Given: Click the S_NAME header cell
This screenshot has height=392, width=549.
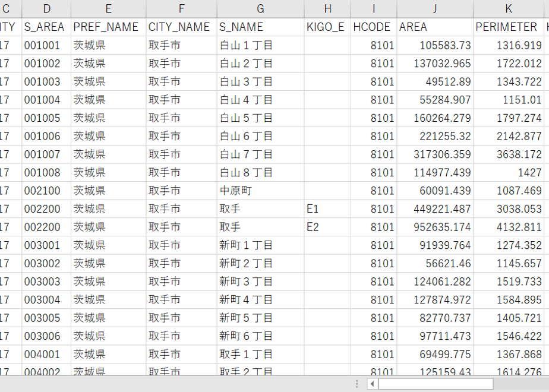Looking at the screenshot, I should coord(260,27).
